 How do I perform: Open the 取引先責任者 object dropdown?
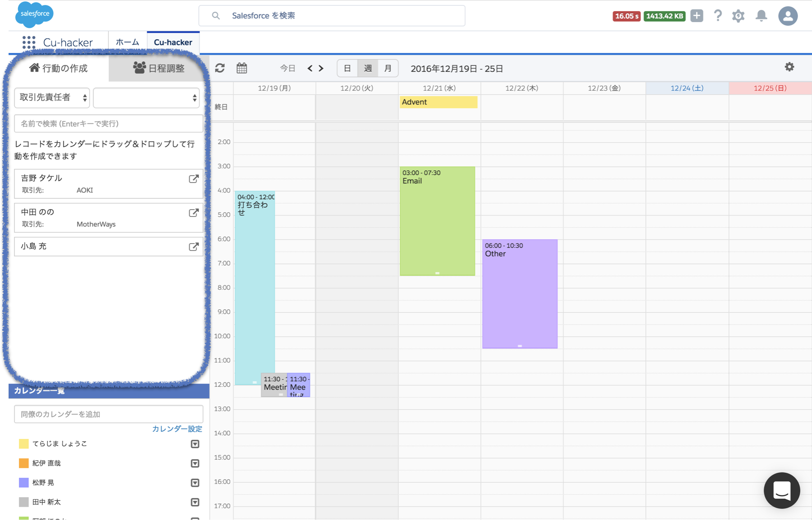pos(52,98)
